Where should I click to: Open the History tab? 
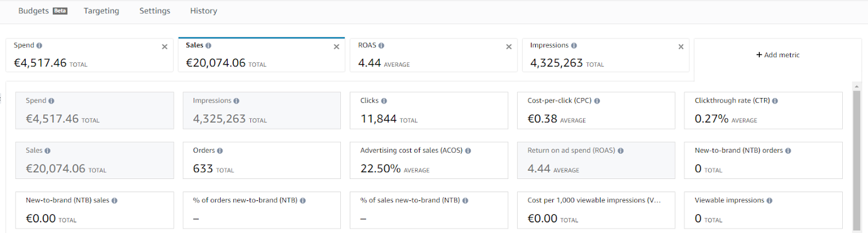[204, 11]
